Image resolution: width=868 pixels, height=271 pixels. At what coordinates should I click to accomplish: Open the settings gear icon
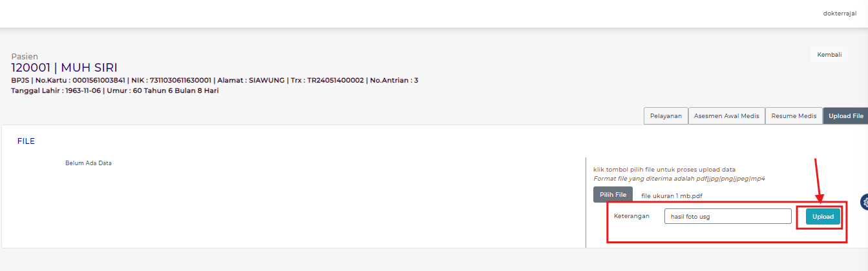coord(864,202)
